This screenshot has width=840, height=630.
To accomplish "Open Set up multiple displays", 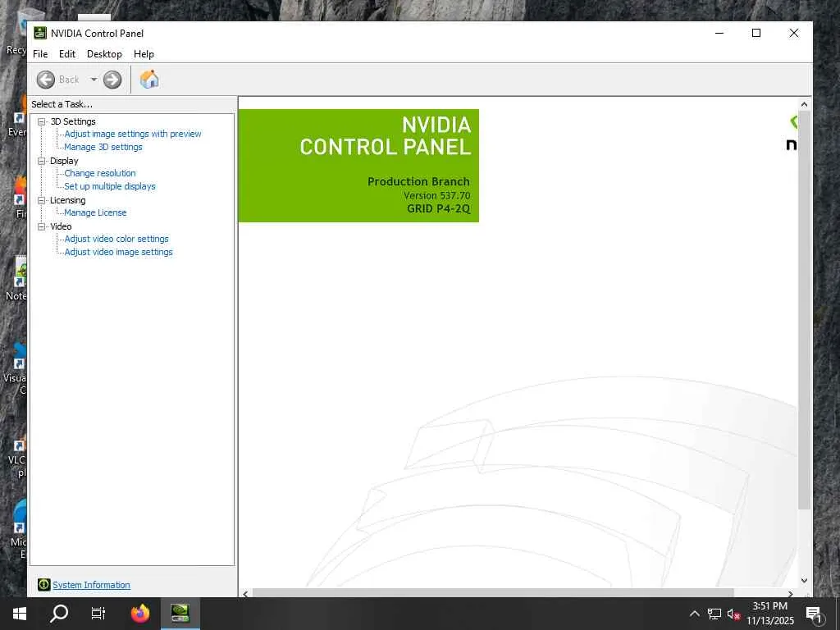I will click(x=110, y=186).
